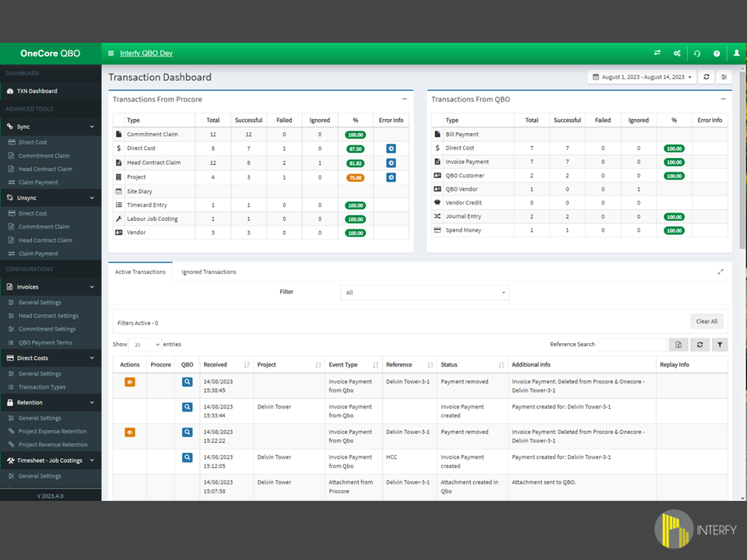Viewport: 747px width, 560px height.
Task: Click the headset support icon
Action: (697, 53)
